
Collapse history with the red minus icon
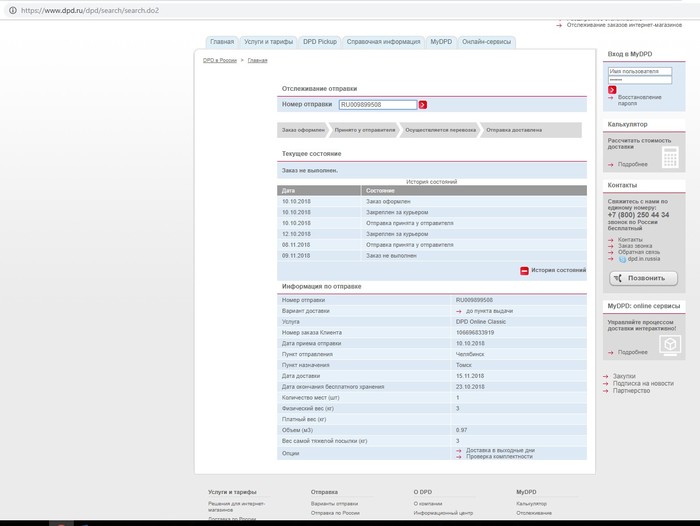(x=525, y=271)
